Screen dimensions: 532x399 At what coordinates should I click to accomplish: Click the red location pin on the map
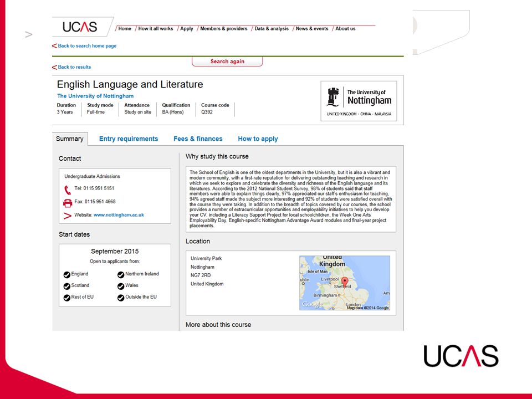pos(345,282)
